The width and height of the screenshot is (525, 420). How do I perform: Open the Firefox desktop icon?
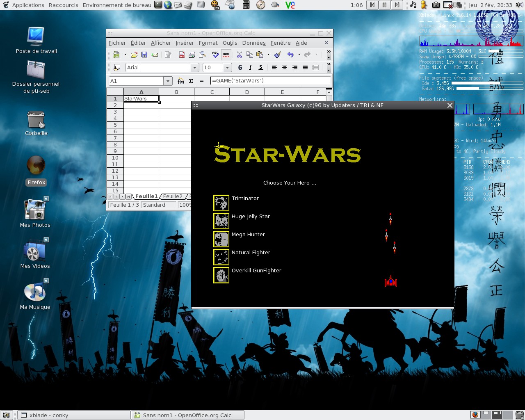click(x=36, y=171)
